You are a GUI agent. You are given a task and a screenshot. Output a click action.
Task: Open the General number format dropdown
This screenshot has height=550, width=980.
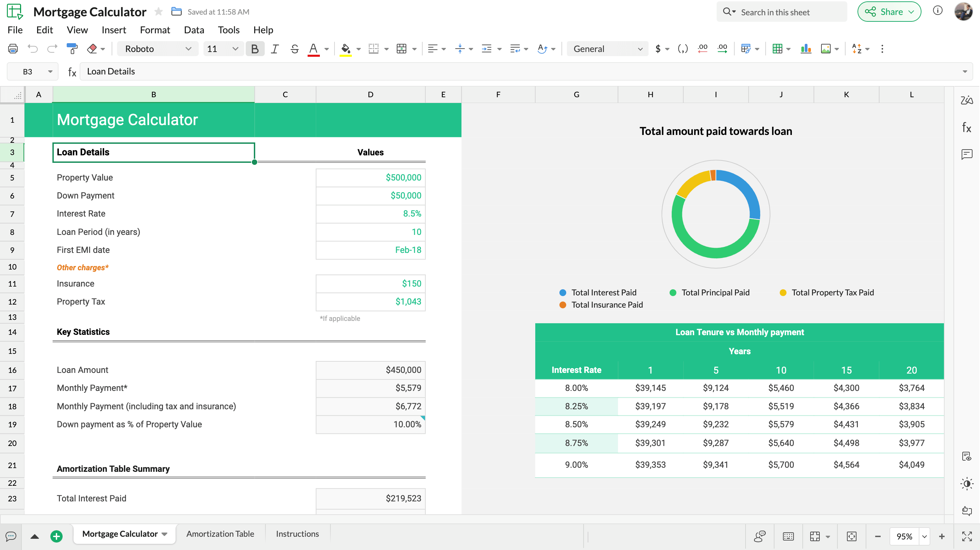pyautogui.click(x=607, y=49)
